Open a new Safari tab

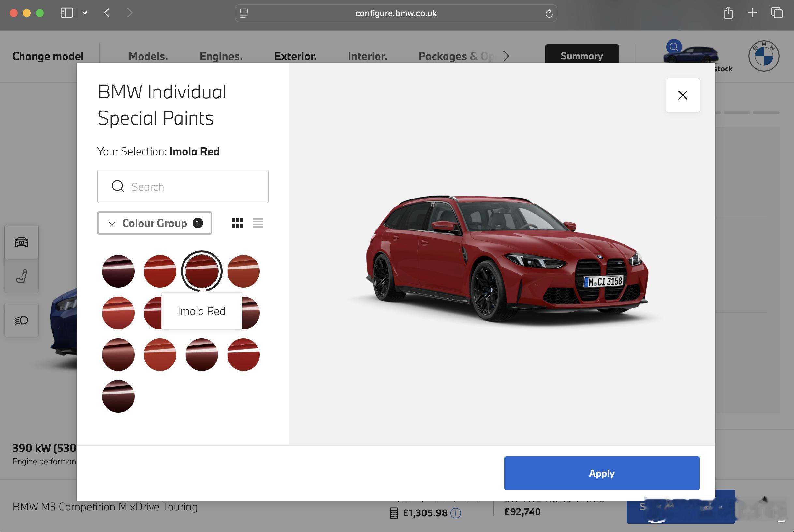(752, 13)
